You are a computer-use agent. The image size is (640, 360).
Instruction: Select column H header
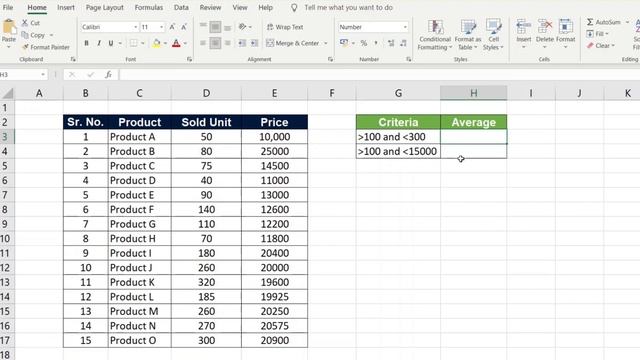coord(473,93)
